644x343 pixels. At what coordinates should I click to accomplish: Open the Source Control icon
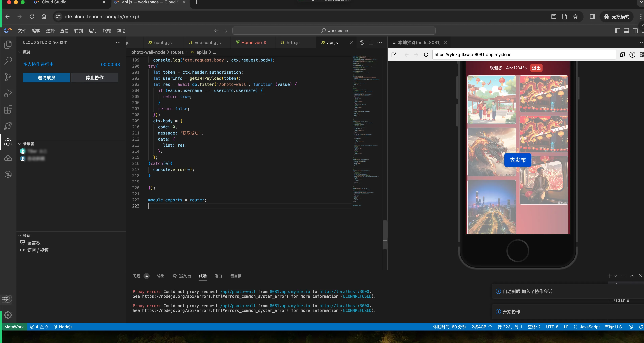coord(8,77)
